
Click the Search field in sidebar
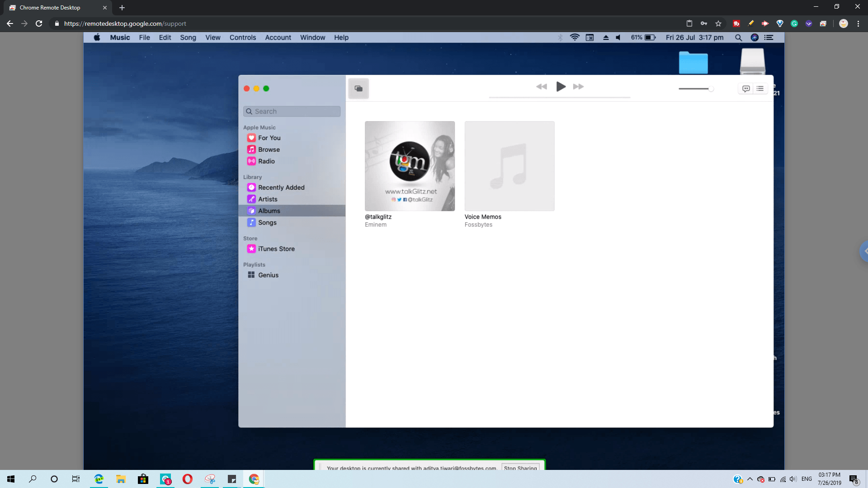pyautogui.click(x=292, y=112)
